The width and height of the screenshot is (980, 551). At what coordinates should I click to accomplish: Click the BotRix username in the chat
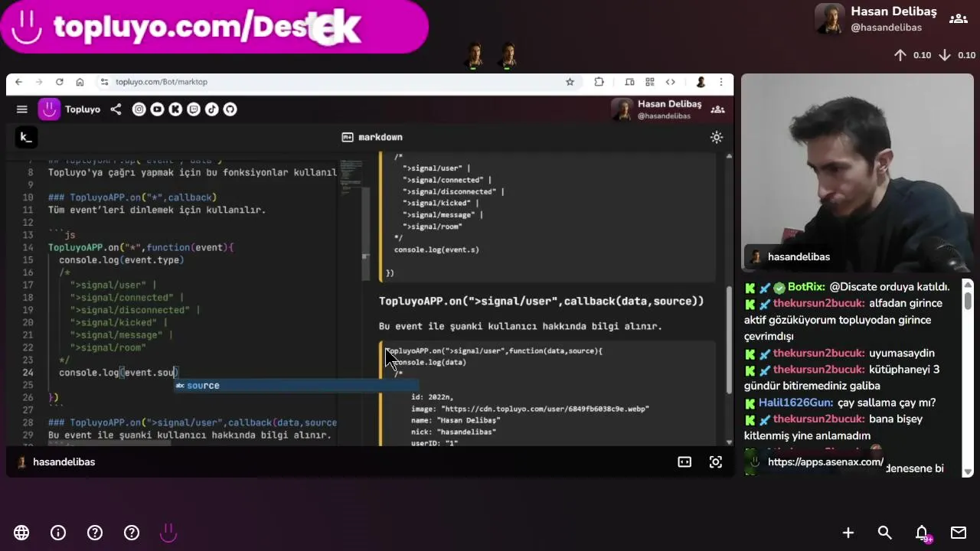(x=805, y=287)
